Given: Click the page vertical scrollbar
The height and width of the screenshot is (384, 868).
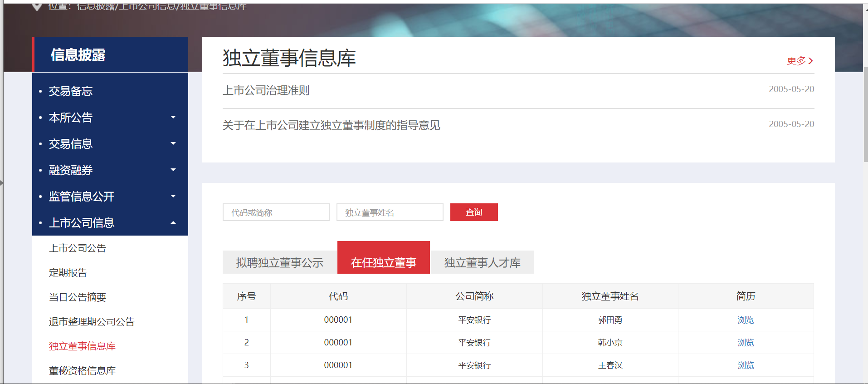Looking at the screenshot, I should [x=865, y=113].
